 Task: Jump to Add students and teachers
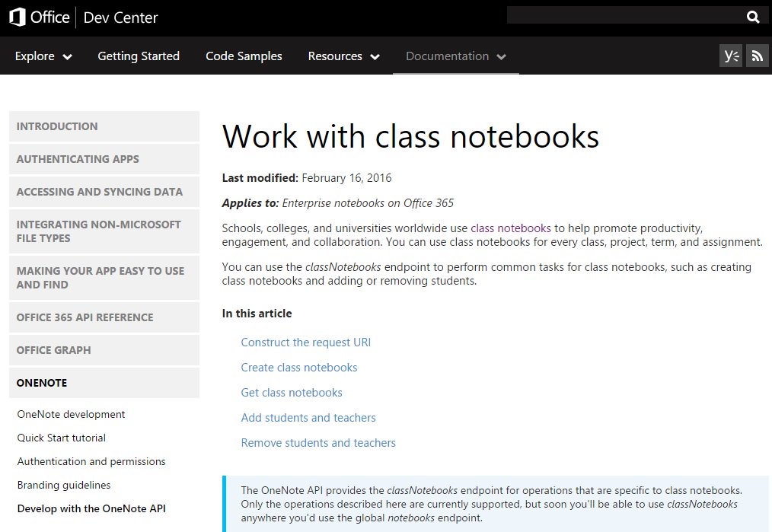(x=308, y=418)
